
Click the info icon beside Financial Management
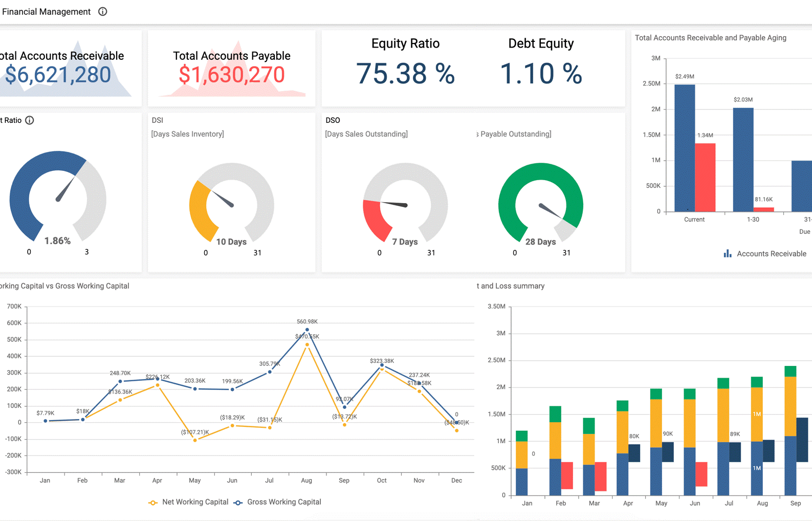pos(103,12)
